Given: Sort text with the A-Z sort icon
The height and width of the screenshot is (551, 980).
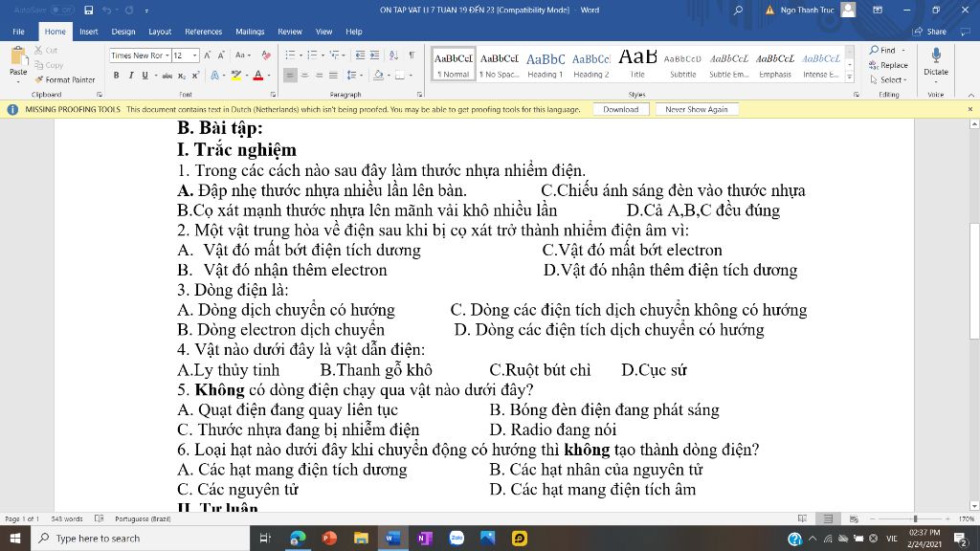Looking at the screenshot, I should coord(393,55).
